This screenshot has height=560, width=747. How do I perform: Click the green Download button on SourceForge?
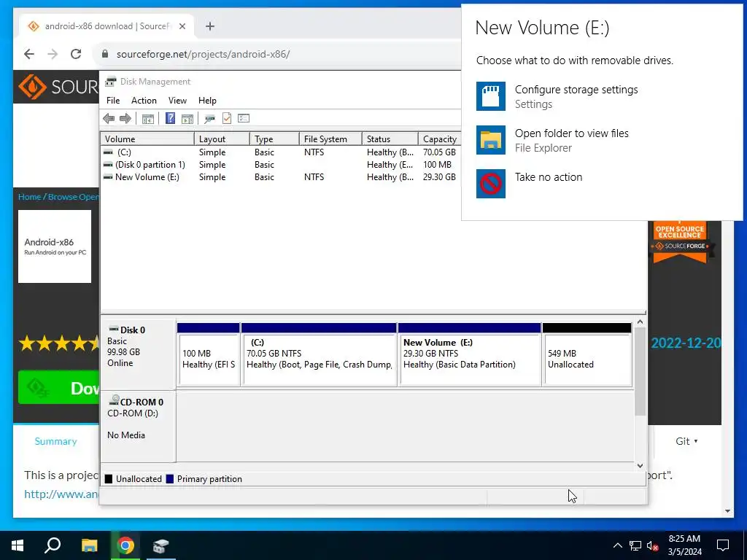(58, 388)
